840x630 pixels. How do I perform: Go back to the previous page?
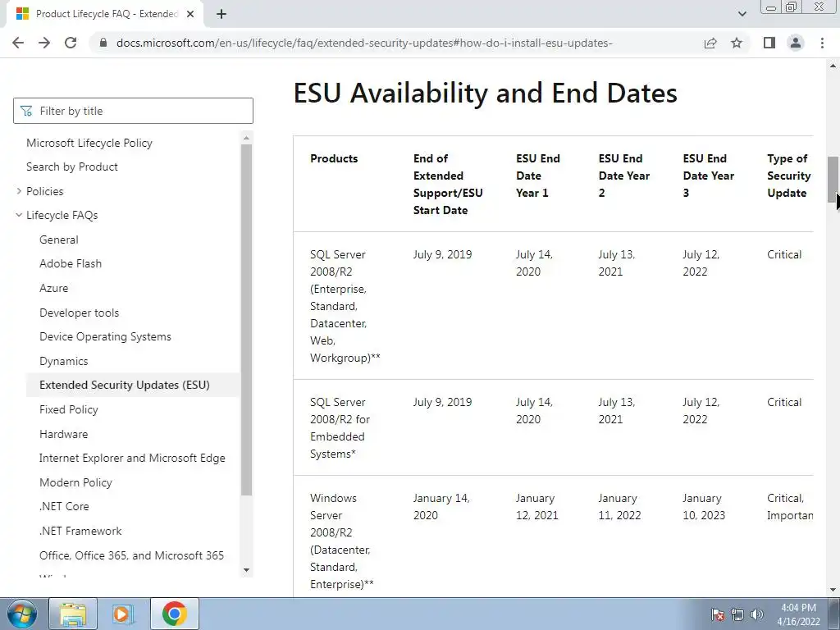point(18,43)
